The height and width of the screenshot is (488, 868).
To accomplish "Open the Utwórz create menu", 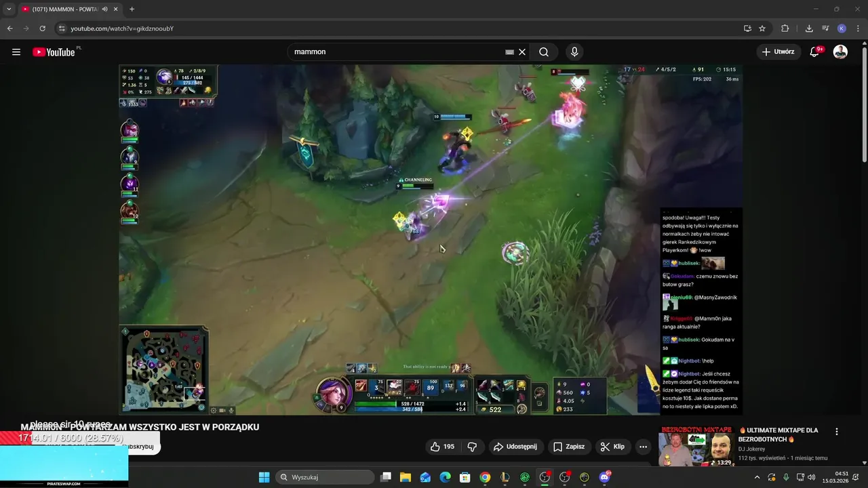I will tap(778, 52).
